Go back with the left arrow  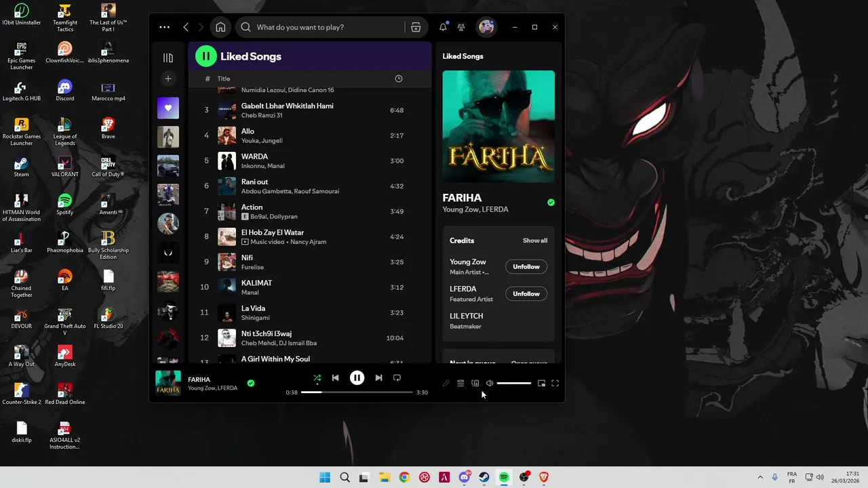(x=186, y=27)
